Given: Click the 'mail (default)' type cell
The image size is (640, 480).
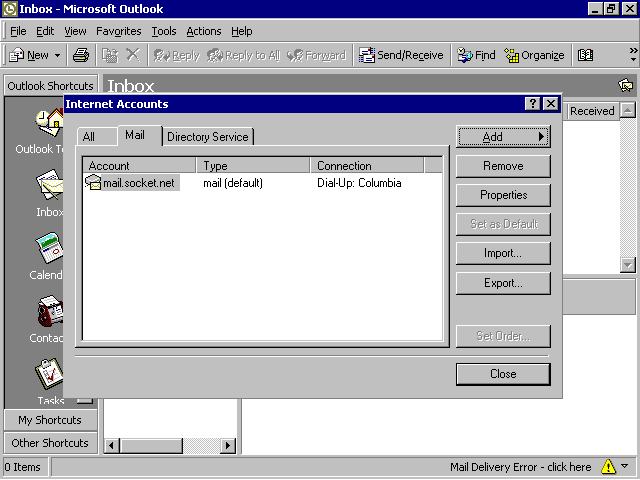Looking at the screenshot, I should [x=233, y=183].
